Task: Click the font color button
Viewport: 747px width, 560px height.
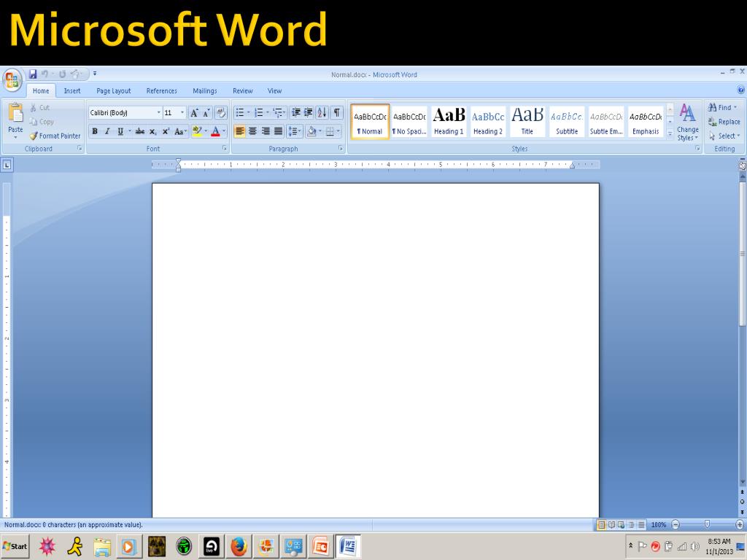Action: [215, 131]
